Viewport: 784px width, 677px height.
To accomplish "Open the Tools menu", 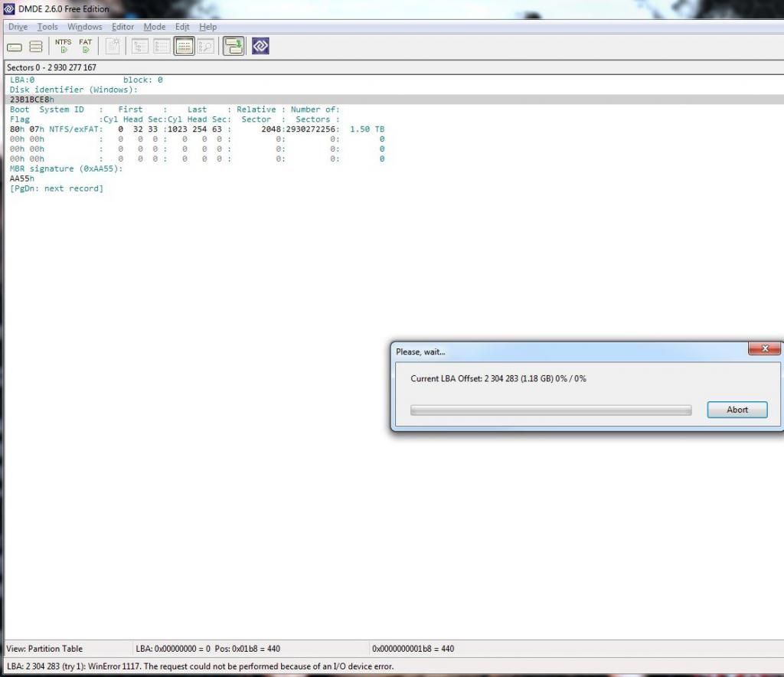I will click(47, 27).
